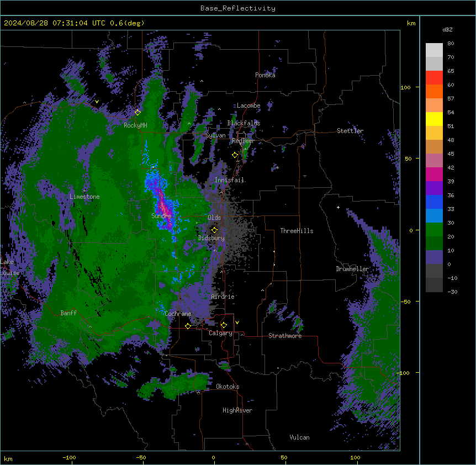Screen dimensions: 476x465
Task: Click the Ponoka city label
Action: 265,75
